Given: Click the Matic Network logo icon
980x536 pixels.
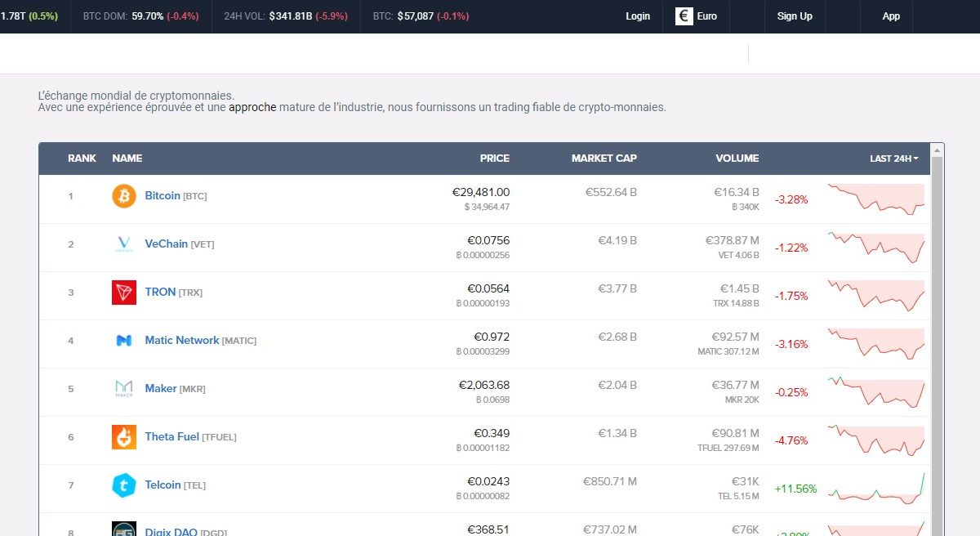Looking at the screenshot, I should (124, 341).
